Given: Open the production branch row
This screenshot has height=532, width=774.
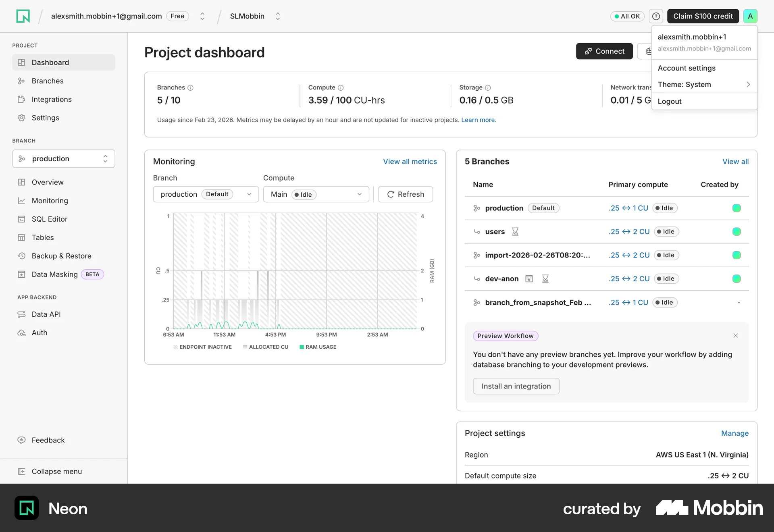Looking at the screenshot, I should [607, 208].
